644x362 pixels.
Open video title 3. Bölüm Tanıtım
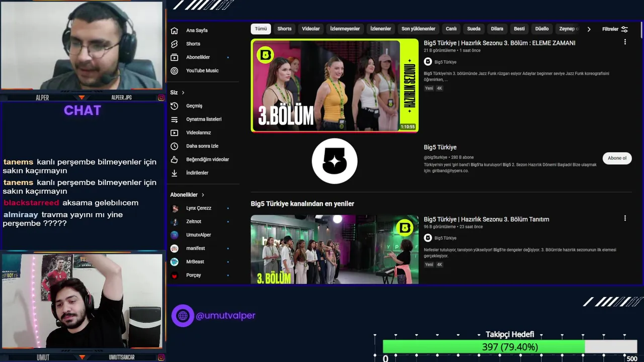pos(487,219)
